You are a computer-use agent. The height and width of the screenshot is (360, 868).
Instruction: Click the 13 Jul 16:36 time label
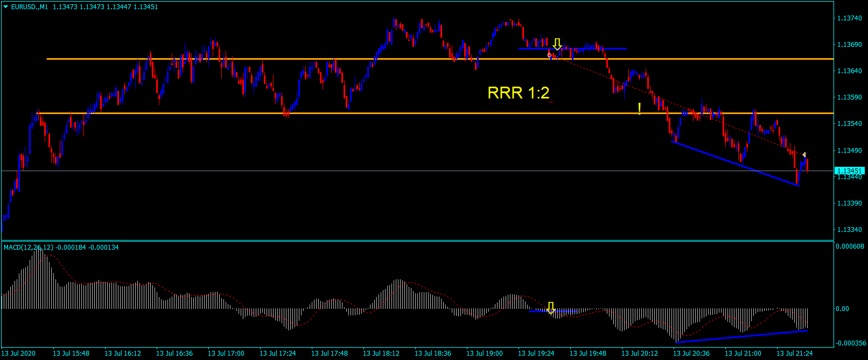click(174, 354)
